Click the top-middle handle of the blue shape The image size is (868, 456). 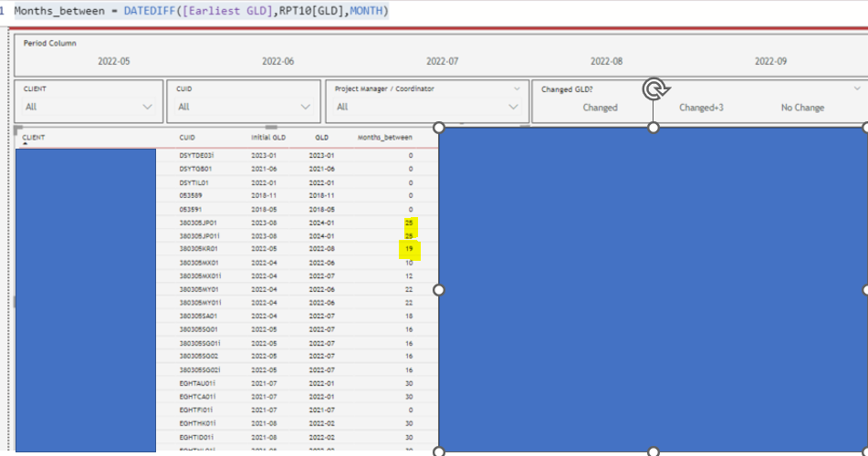(654, 128)
